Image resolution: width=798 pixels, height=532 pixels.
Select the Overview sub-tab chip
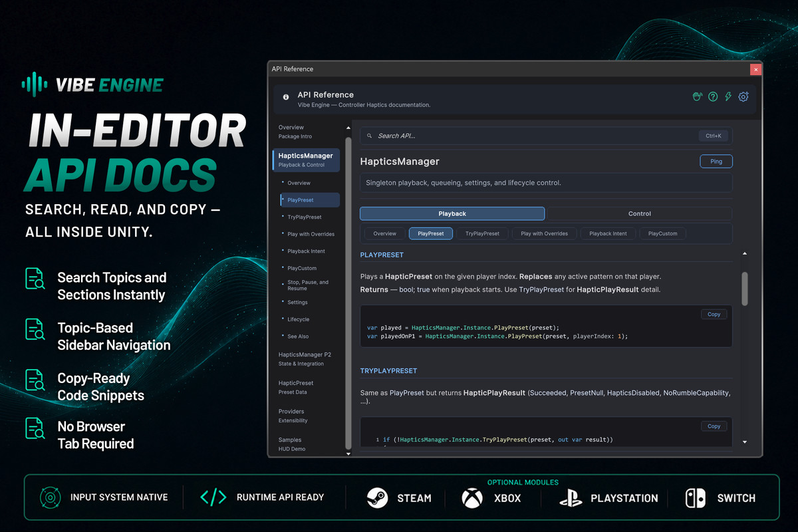pos(384,233)
